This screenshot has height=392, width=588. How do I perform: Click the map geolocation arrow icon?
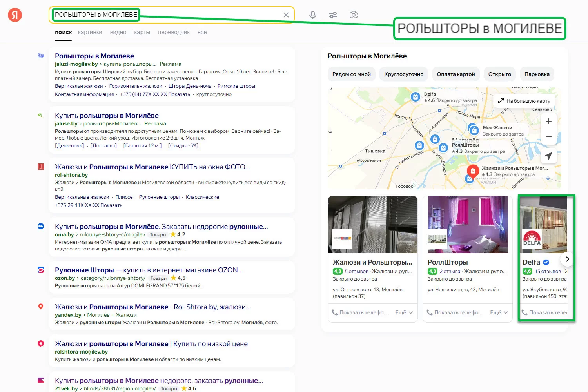(x=548, y=156)
